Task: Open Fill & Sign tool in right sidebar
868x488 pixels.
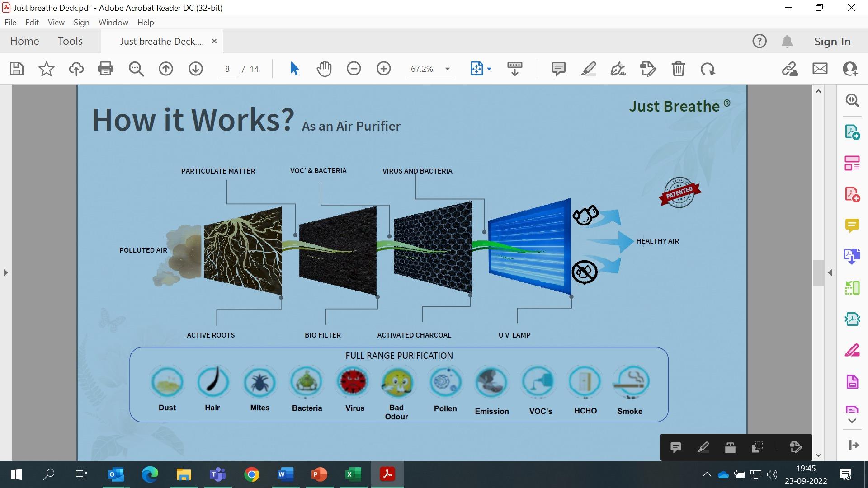Action: coord(852,350)
